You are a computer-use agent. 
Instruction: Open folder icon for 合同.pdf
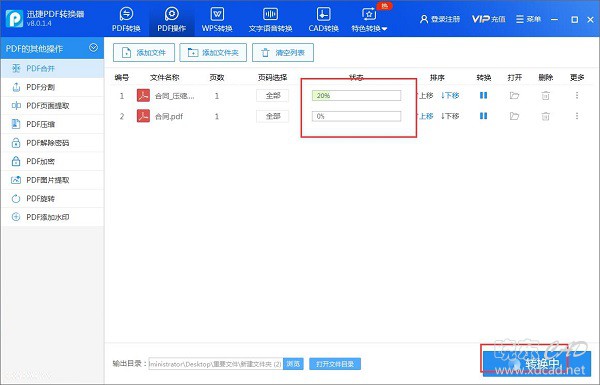(x=514, y=116)
